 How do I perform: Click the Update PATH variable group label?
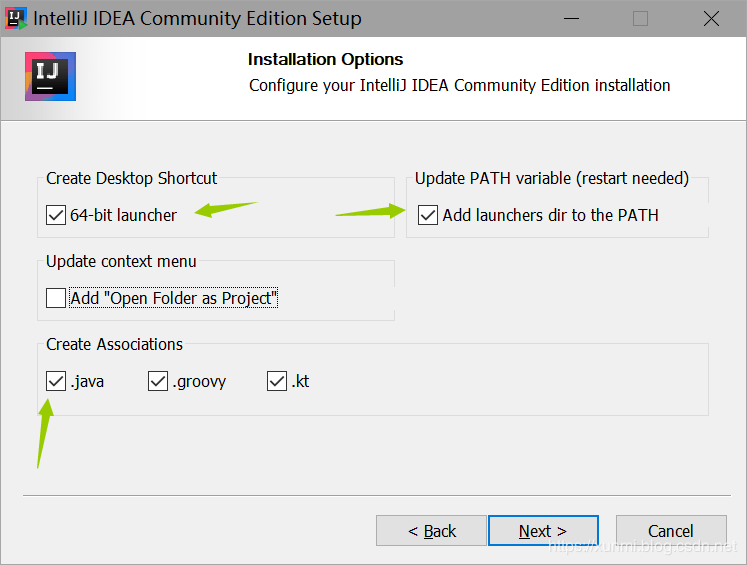click(x=552, y=178)
